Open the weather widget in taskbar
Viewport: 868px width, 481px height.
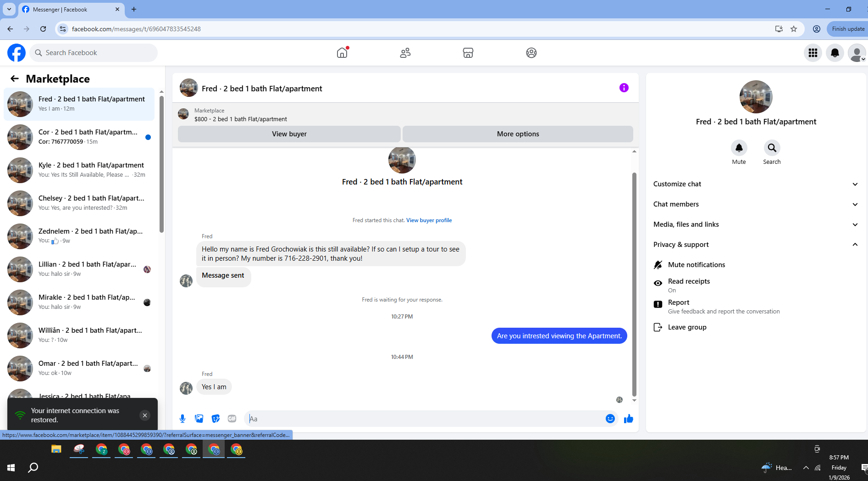pyautogui.click(x=776, y=468)
